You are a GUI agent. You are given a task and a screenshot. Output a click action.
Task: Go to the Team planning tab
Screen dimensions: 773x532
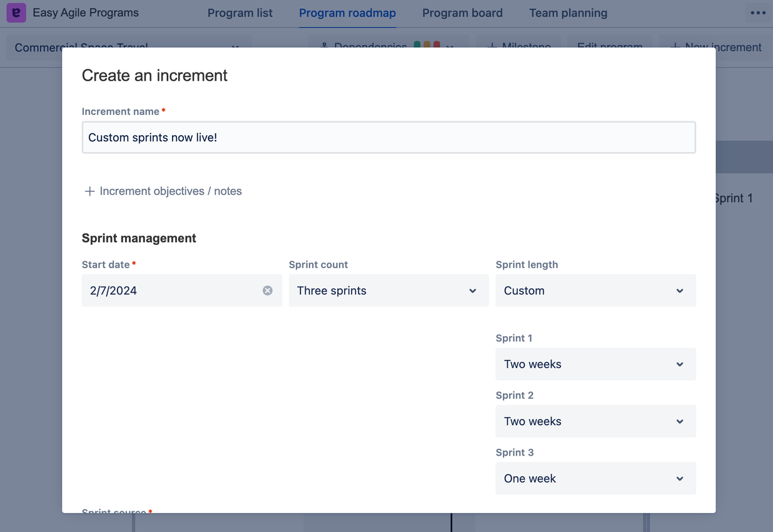pyautogui.click(x=568, y=13)
